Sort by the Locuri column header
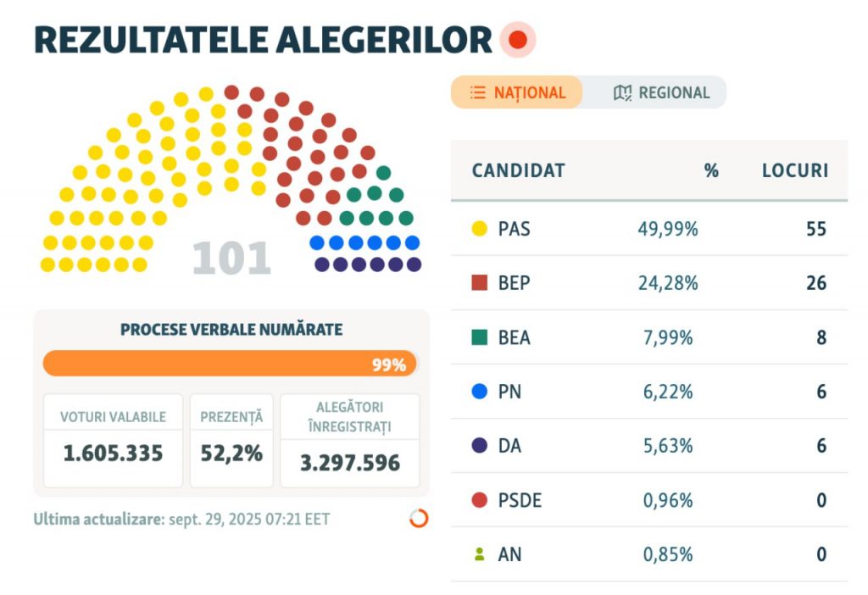The height and width of the screenshot is (595, 868). [794, 170]
